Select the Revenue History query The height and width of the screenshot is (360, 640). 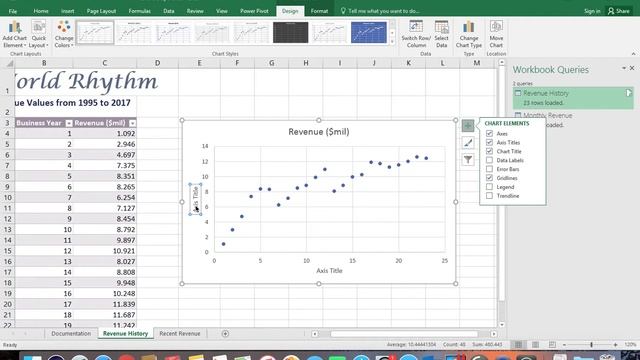coord(573,98)
